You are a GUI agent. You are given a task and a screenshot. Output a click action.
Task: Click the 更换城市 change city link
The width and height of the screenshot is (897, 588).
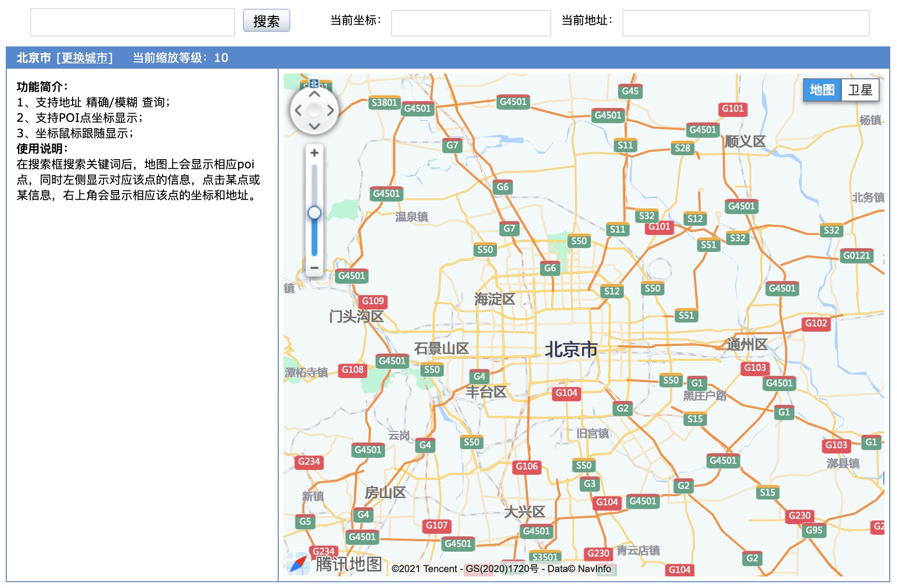pos(84,58)
